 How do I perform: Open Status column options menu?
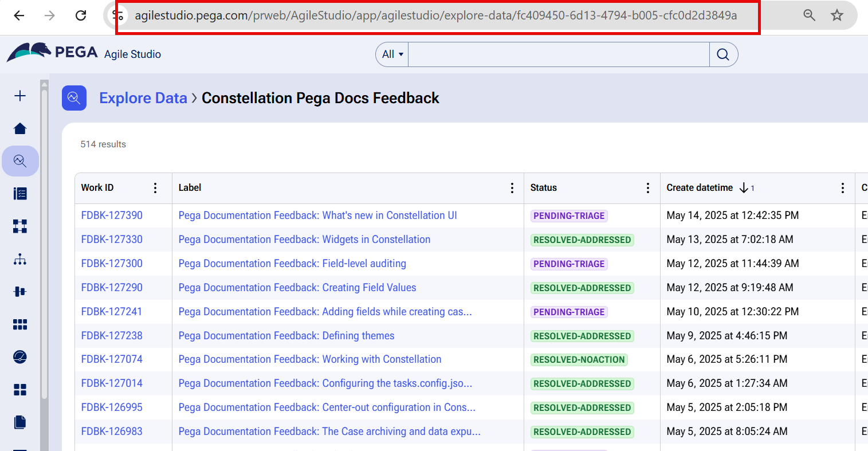coord(648,188)
